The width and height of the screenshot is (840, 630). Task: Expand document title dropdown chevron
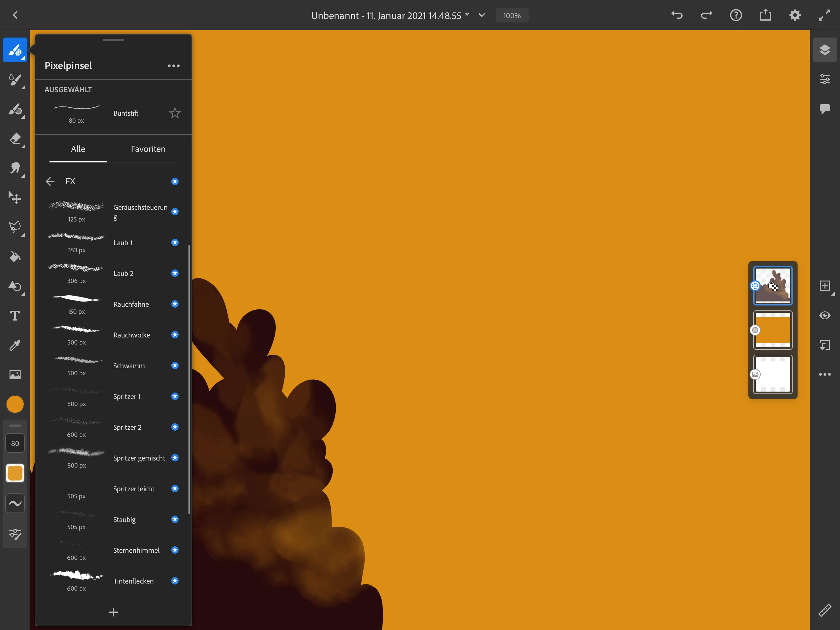tap(481, 15)
